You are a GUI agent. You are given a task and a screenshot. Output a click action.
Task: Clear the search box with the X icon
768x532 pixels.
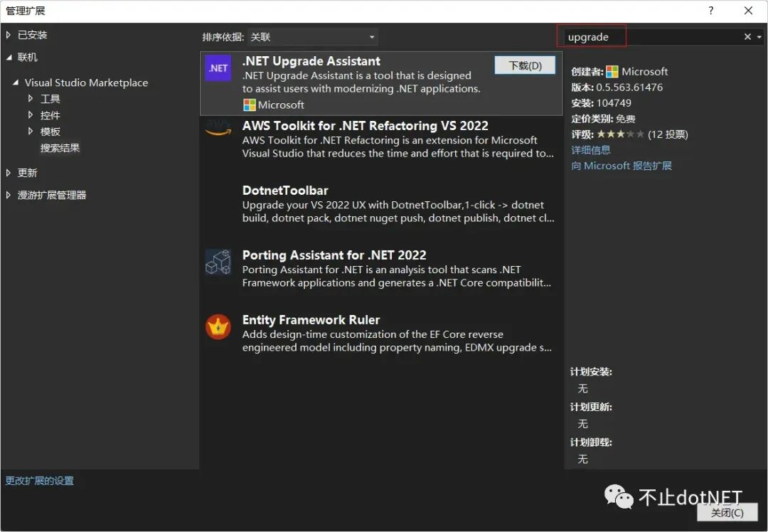pos(747,37)
